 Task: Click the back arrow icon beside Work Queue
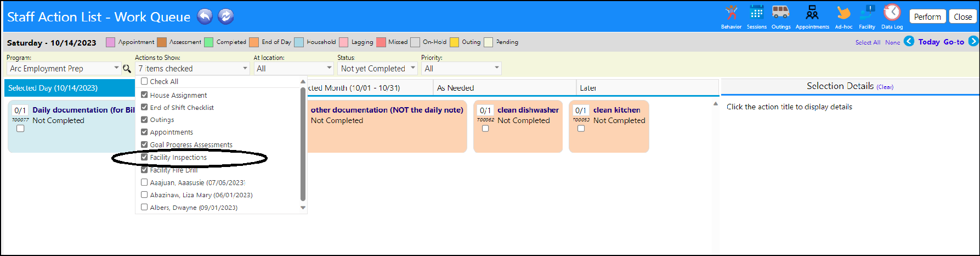point(205,16)
